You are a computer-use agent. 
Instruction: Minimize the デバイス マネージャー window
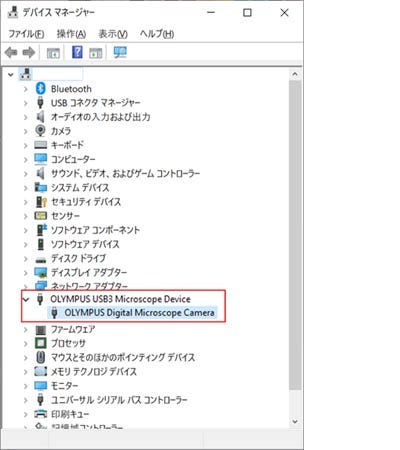tap(211, 13)
